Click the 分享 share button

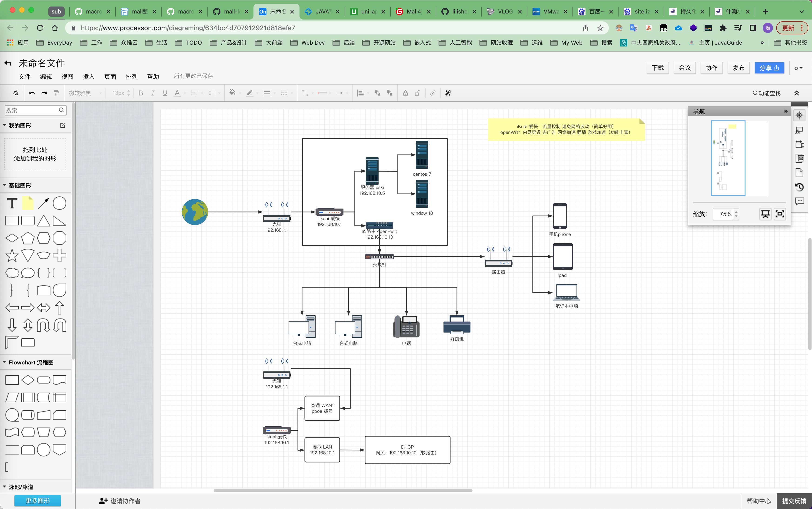(769, 68)
